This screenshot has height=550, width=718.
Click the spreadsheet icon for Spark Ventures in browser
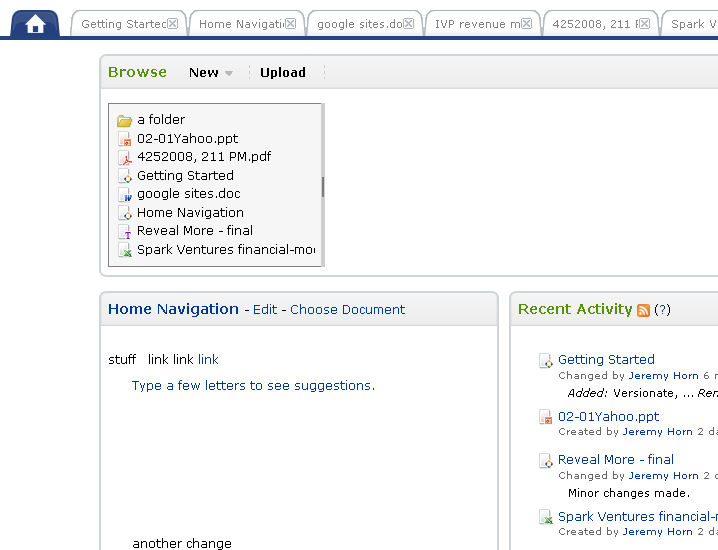tap(125, 250)
